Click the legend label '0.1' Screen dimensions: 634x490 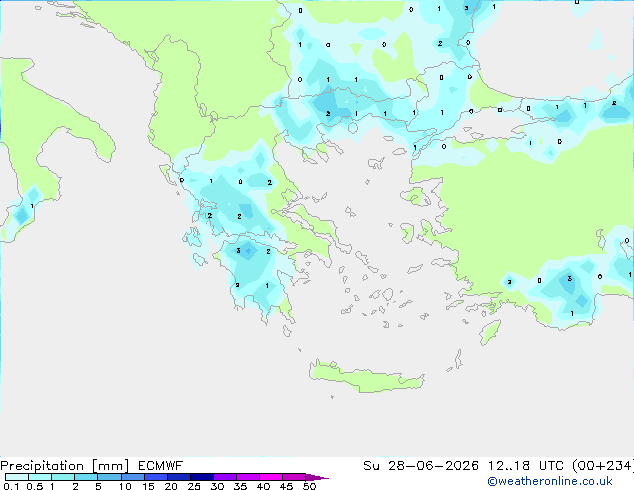tap(11, 486)
